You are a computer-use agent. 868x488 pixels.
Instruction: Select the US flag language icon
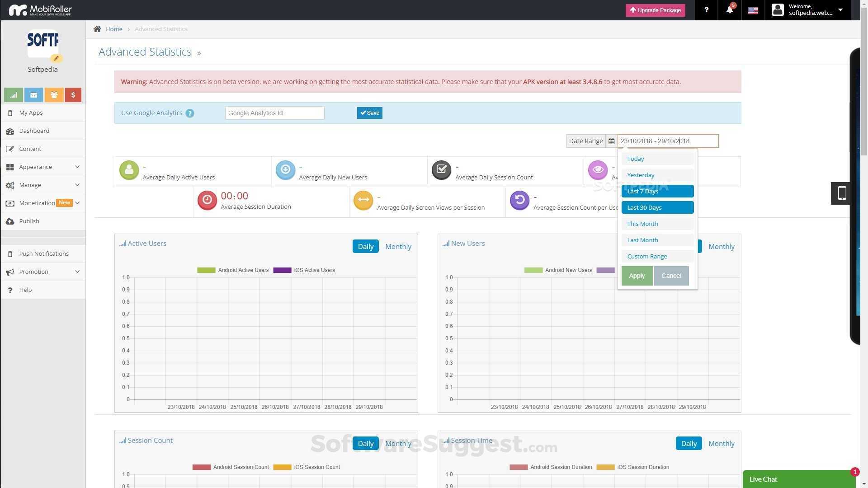tap(753, 10)
